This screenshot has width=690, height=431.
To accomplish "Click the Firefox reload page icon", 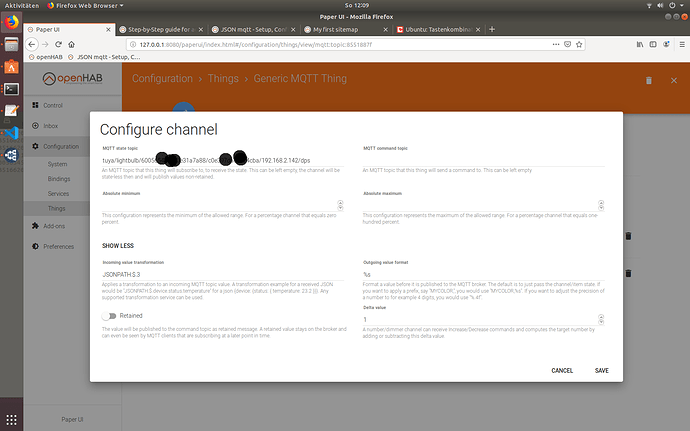I will coord(58,44).
